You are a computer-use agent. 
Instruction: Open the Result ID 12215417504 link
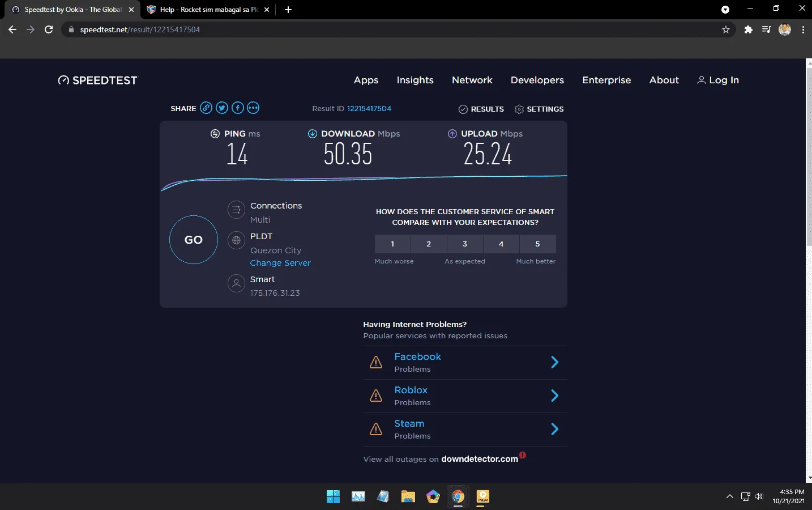point(369,108)
